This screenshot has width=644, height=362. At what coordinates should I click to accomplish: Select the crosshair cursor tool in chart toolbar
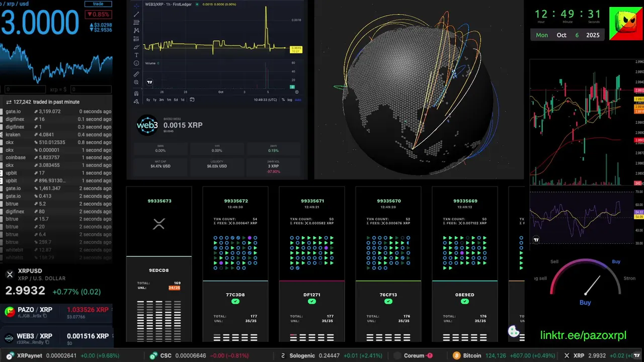(136, 6)
